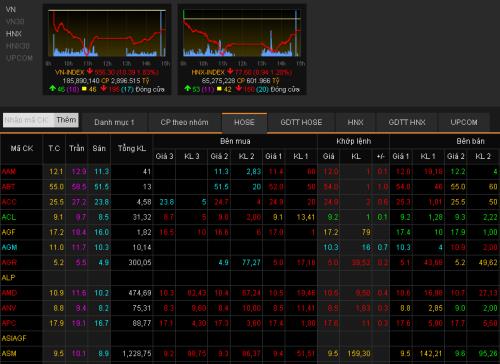This screenshot has height=364, width=500.
Task: Select stock code AGR
Action: point(9,263)
